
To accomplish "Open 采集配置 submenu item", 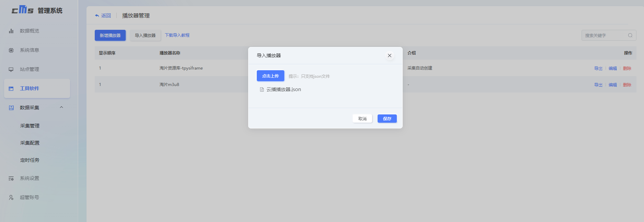I will click(30, 143).
